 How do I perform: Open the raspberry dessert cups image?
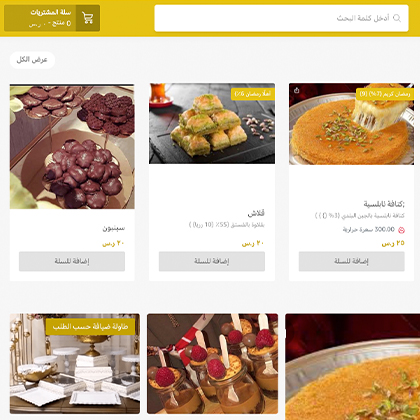tap(212, 364)
